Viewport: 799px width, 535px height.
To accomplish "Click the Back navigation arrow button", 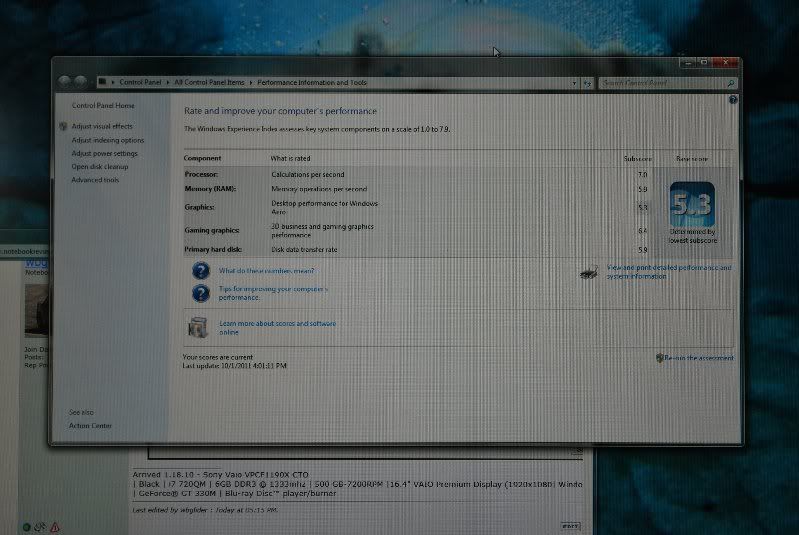I will coord(65,82).
